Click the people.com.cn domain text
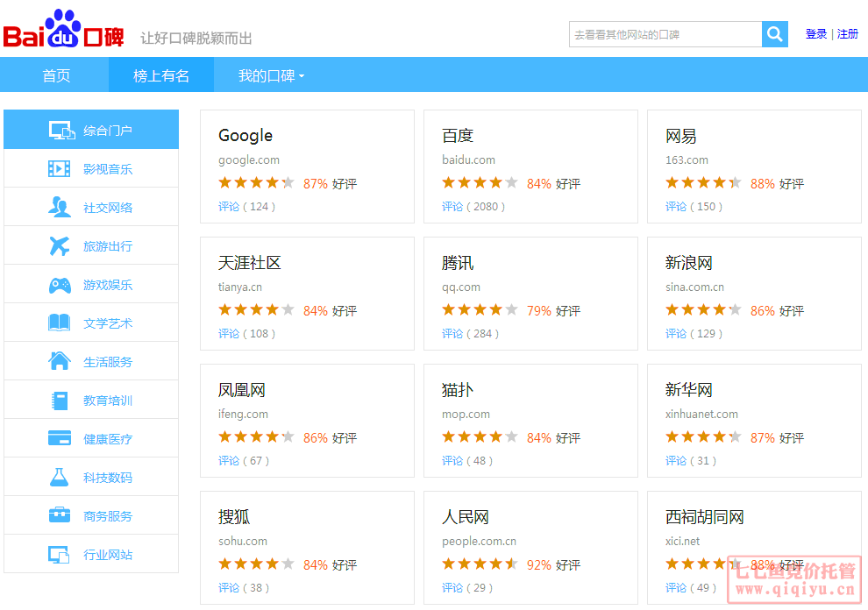 tap(479, 542)
